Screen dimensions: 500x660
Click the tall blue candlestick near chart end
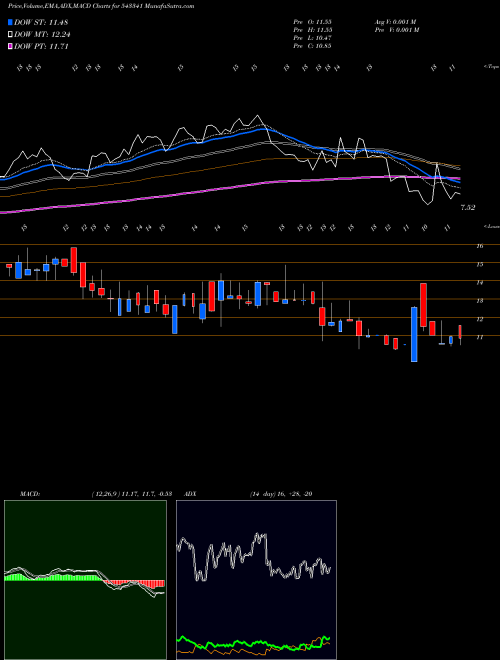[x=414, y=334]
